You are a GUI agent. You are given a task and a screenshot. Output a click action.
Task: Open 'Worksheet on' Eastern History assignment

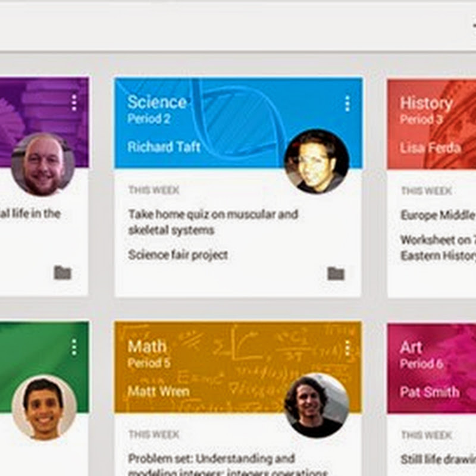click(438, 248)
